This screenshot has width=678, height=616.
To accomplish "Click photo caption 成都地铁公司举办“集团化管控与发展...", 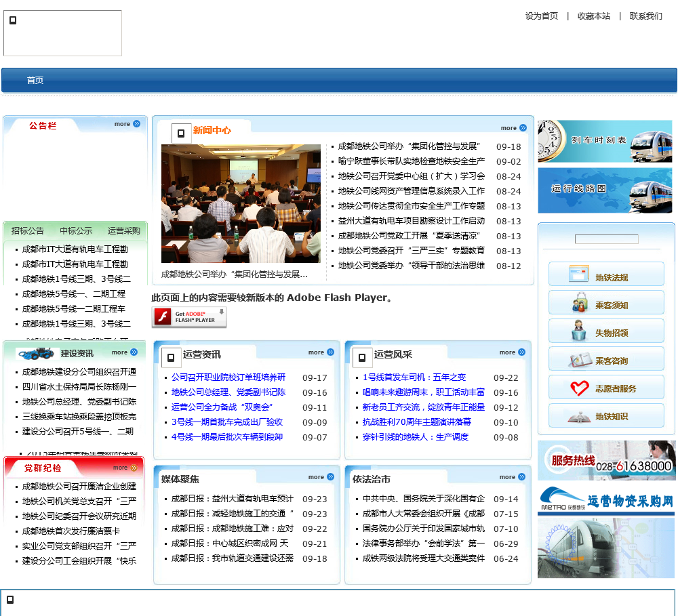I will point(235,274).
